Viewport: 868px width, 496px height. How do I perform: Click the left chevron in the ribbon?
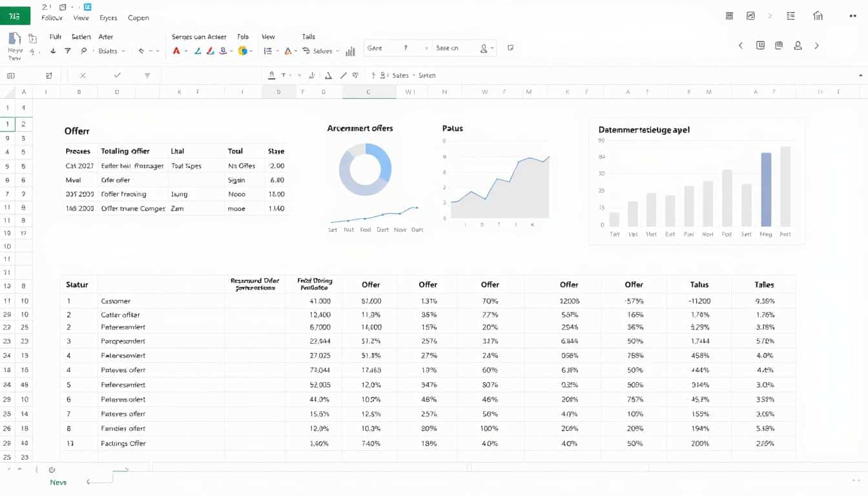[741, 46]
